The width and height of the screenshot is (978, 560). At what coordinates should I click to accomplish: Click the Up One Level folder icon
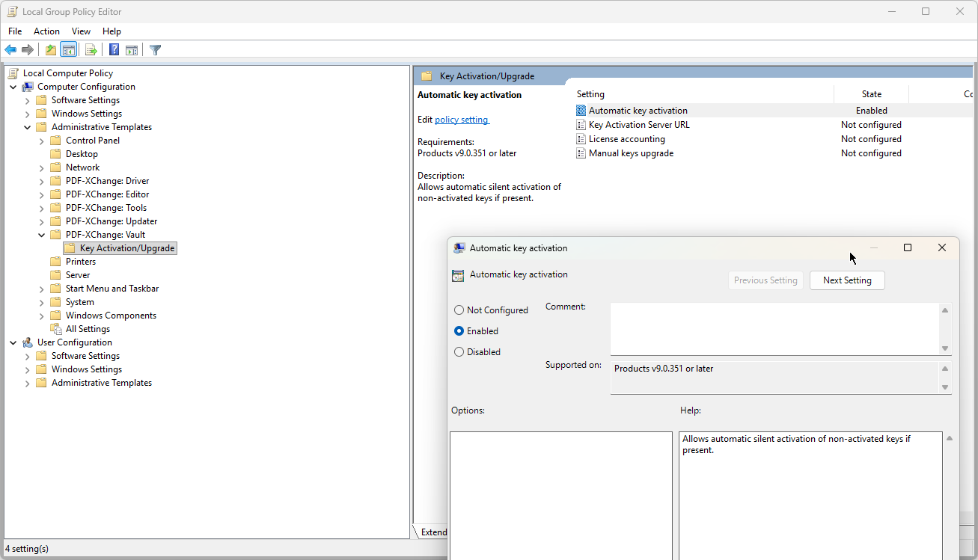pos(50,50)
